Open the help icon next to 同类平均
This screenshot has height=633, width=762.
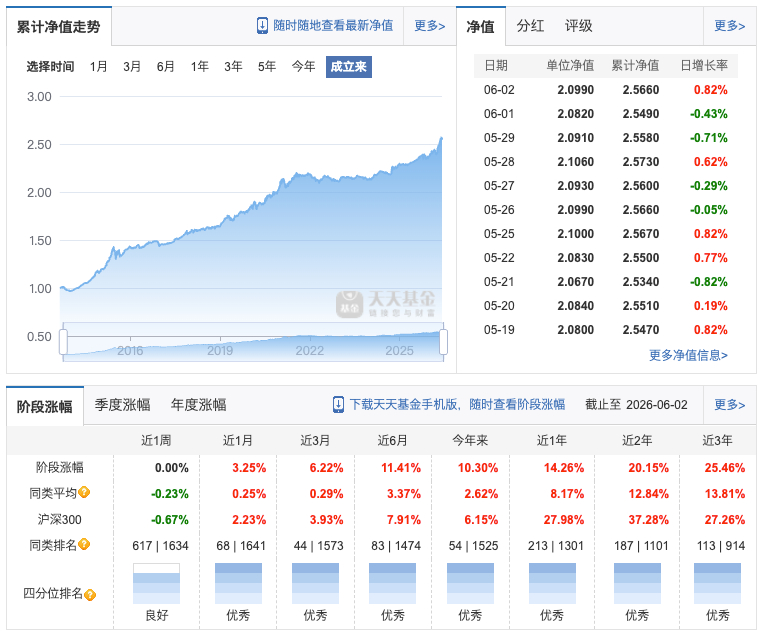tap(84, 493)
